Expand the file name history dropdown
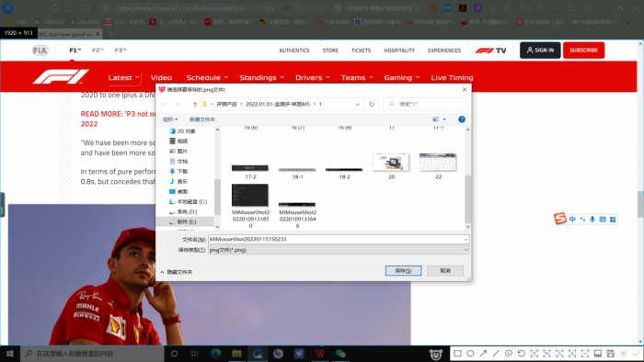This screenshot has height=362, width=644. [466, 239]
